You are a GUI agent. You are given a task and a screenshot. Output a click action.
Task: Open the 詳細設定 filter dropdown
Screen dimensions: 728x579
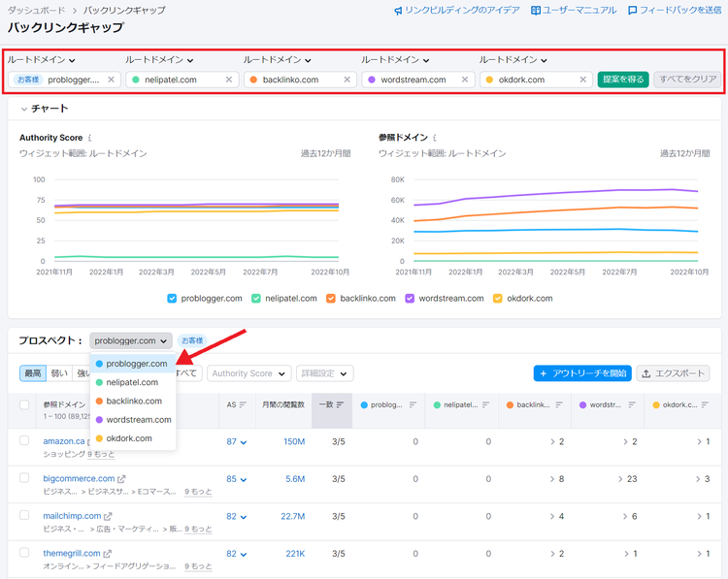324,373
